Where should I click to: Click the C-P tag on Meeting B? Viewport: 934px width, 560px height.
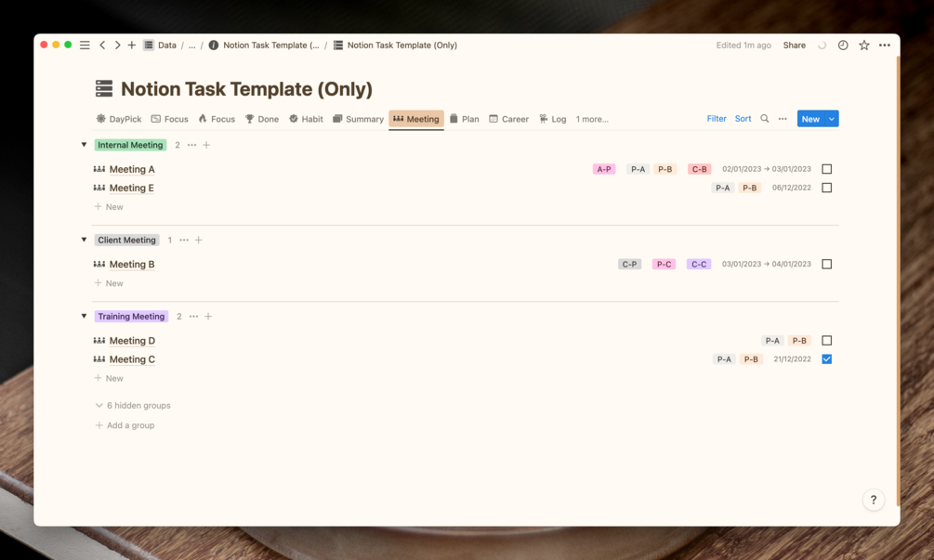click(629, 265)
